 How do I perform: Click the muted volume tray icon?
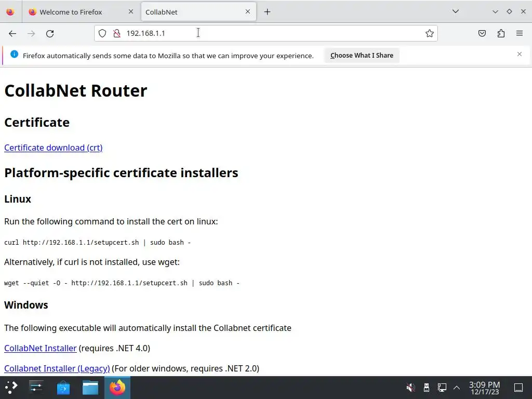(x=410, y=388)
